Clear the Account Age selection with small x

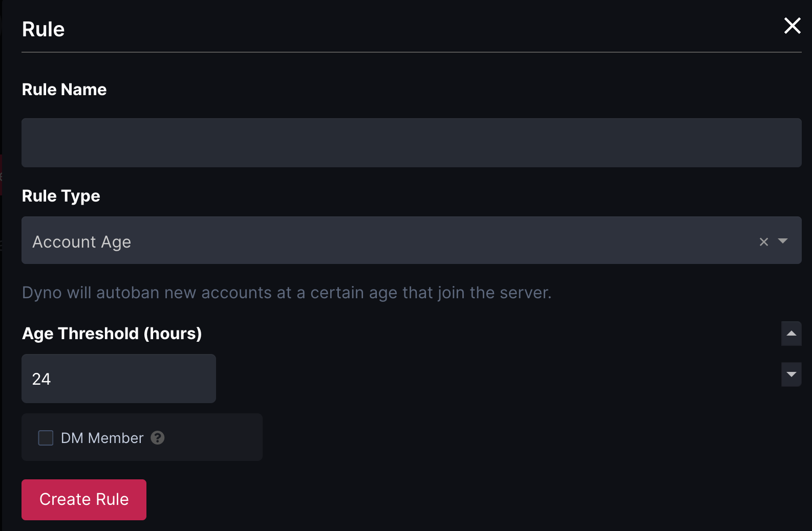click(764, 242)
